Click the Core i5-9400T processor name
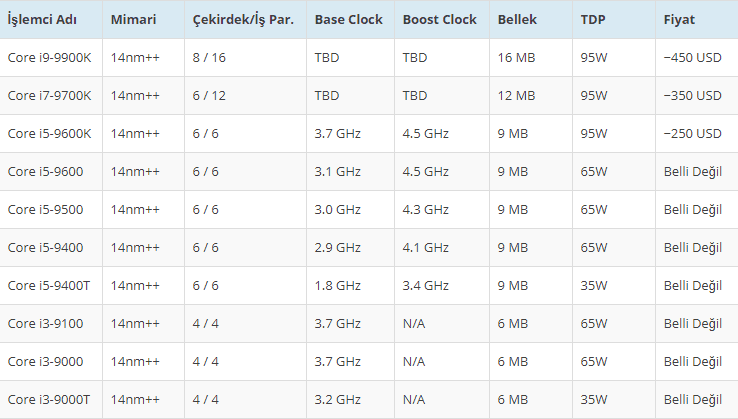The width and height of the screenshot is (738, 419). 49,286
